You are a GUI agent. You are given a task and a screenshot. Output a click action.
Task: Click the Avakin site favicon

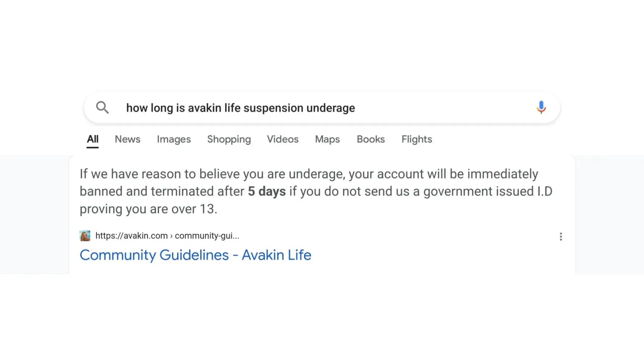pyautogui.click(x=85, y=236)
